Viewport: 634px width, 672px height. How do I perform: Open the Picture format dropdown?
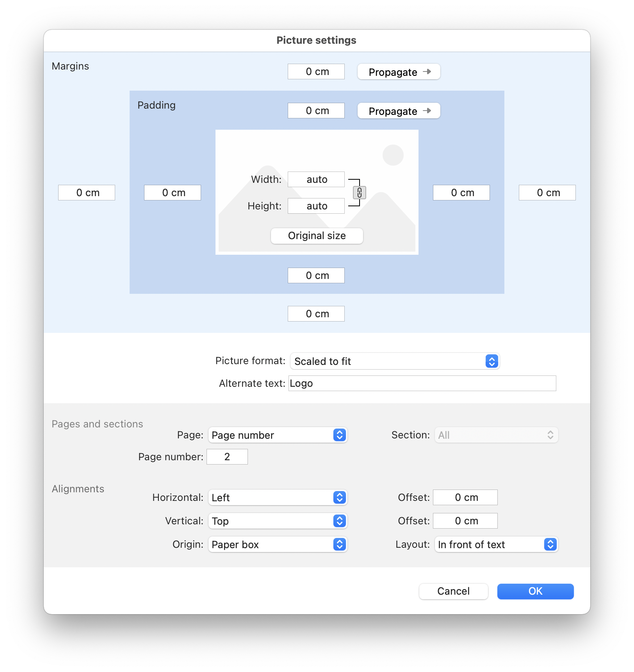[x=395, y=361]
